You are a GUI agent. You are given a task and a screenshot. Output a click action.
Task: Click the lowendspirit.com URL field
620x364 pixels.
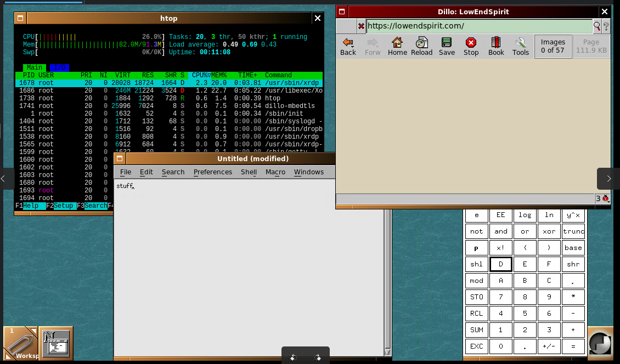click(477, 26)
